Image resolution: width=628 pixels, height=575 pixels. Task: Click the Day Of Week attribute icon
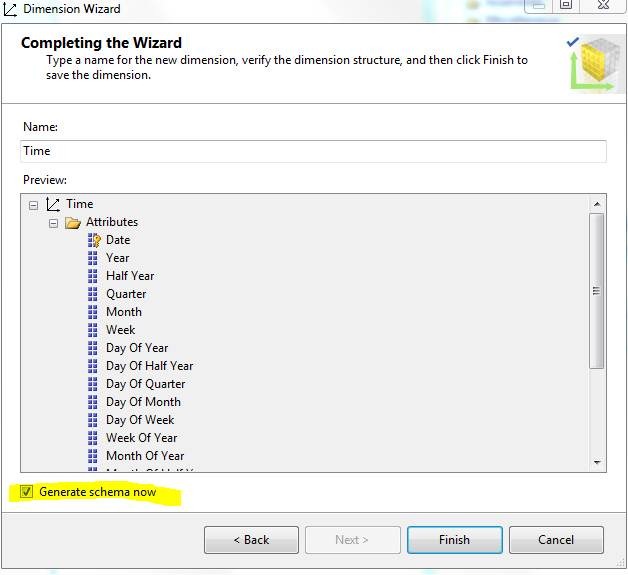94,420
